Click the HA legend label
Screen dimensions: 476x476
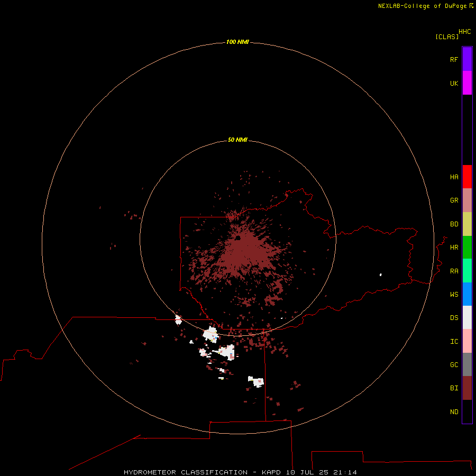click(x=454, y=177)
